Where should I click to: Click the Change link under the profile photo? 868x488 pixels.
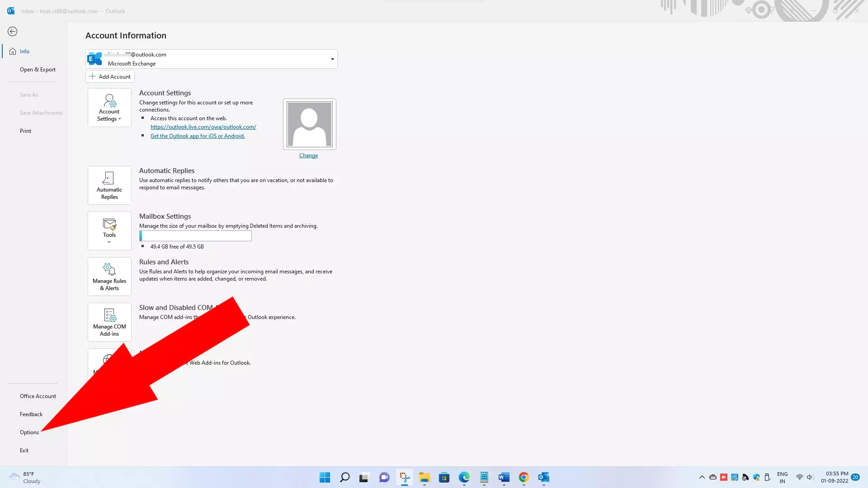pos(308,155)
